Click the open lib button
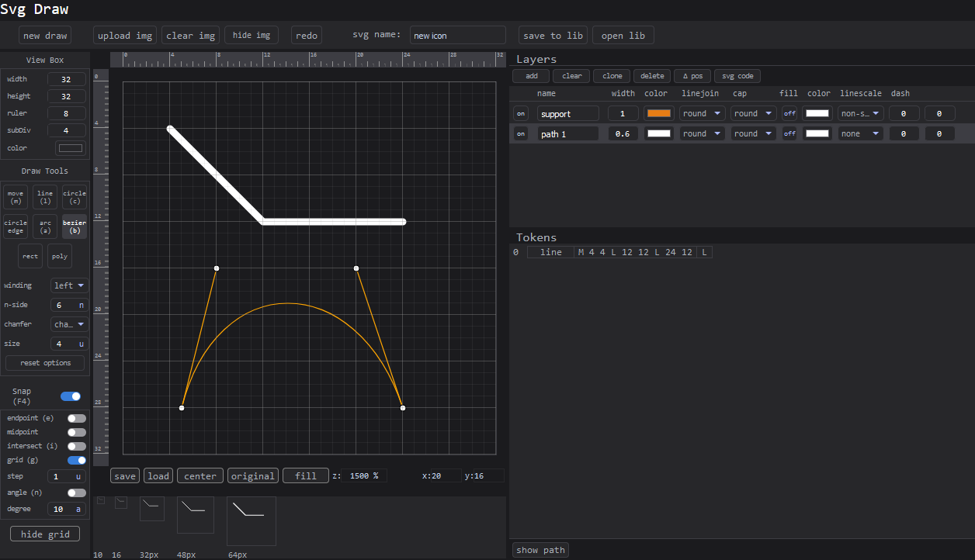The width and height of the screenshot is (975, 560). (x=623, y=36)
